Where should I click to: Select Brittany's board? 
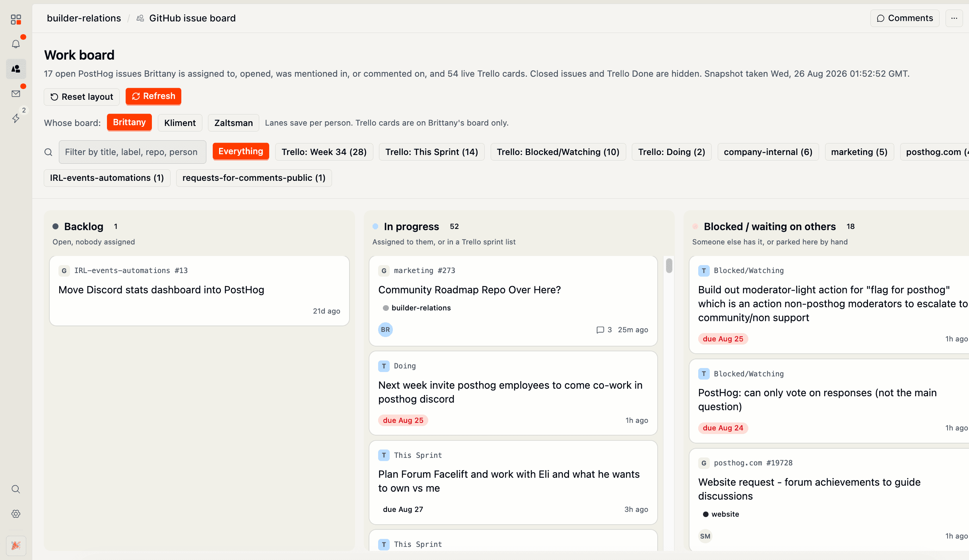[129, 122]
